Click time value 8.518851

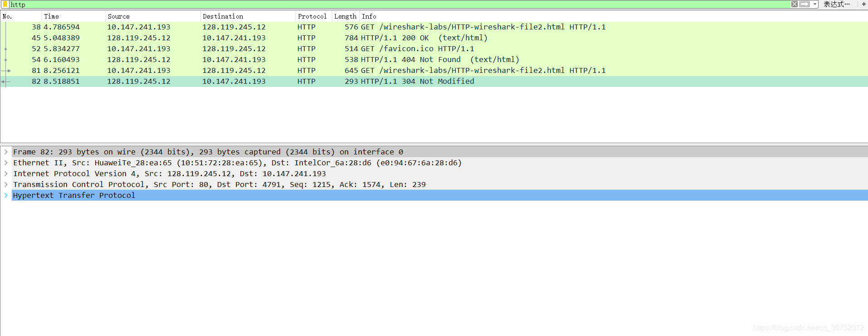coord(62,82)
